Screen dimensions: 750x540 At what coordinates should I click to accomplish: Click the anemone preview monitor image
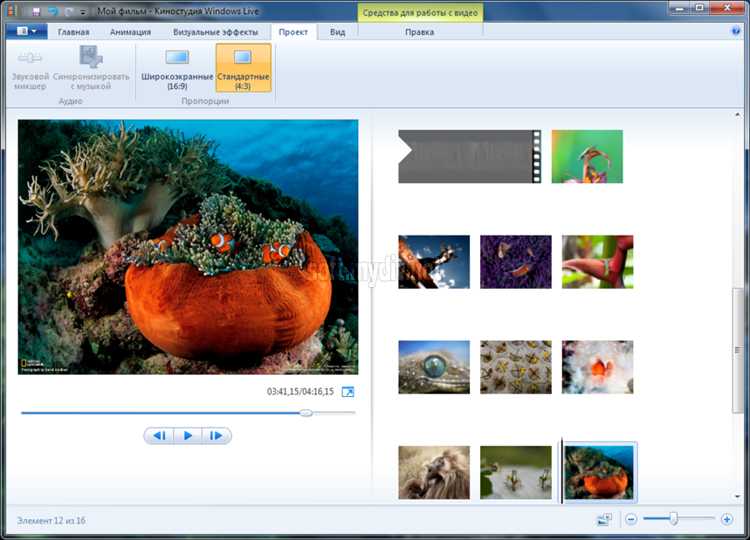188,247
